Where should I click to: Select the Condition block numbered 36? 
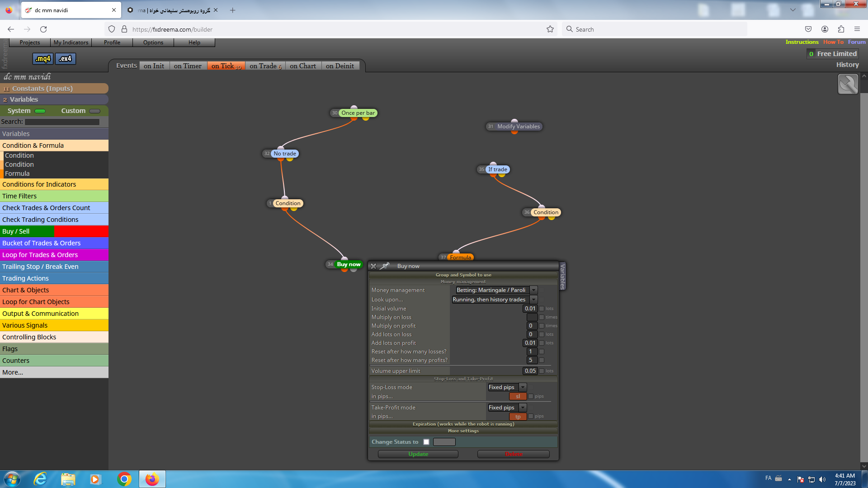(546, 212)
